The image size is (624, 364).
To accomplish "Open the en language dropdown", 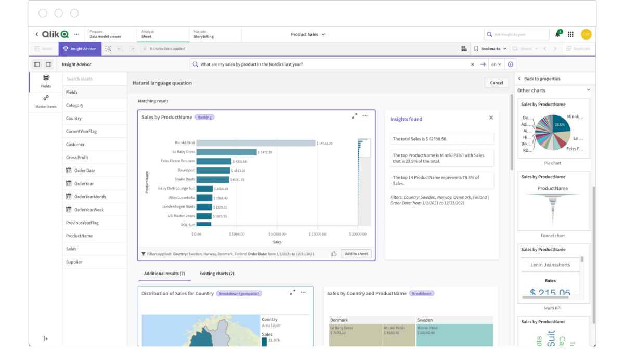I will pyautogui.click(x=496, y=64).
